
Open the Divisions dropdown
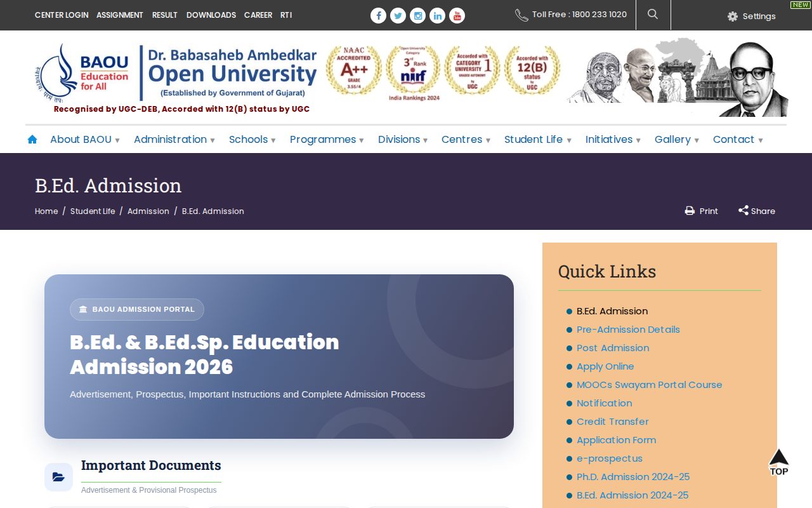pos(403,140)
